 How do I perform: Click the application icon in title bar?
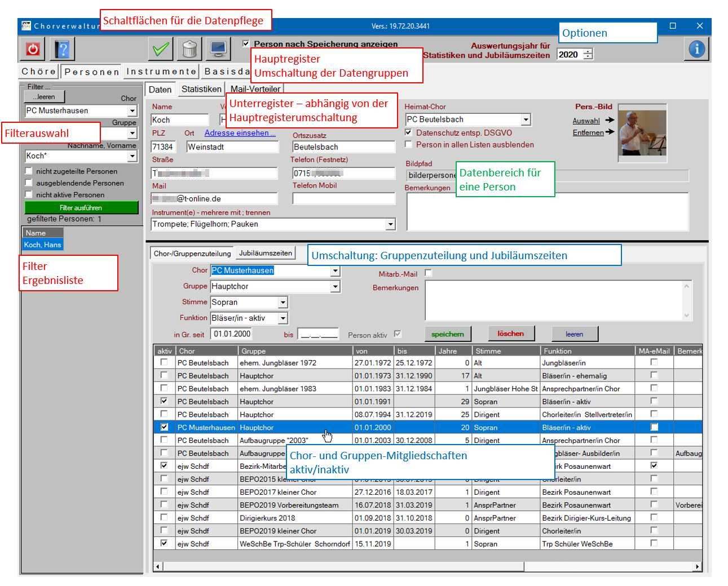tap(26, 25)
